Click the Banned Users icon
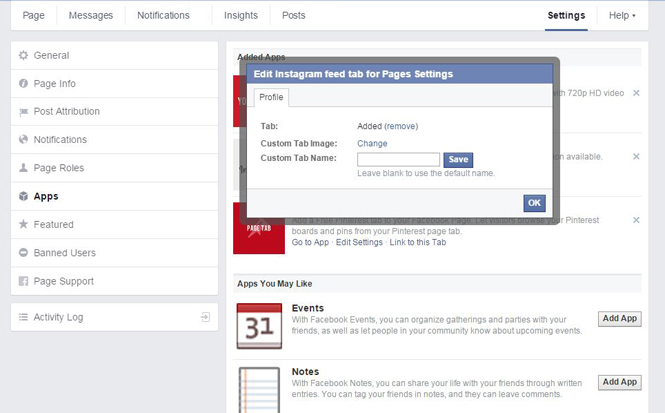Viewport: 665px width, 413px height. 23,252
